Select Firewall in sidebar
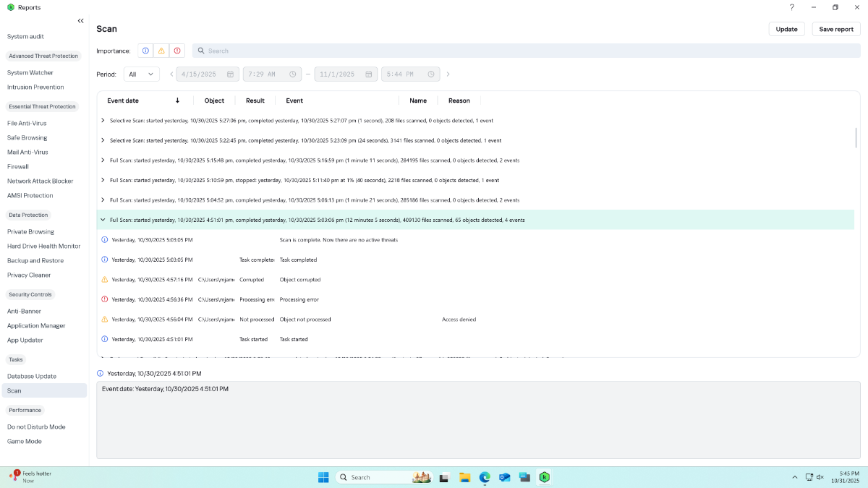 18,166
